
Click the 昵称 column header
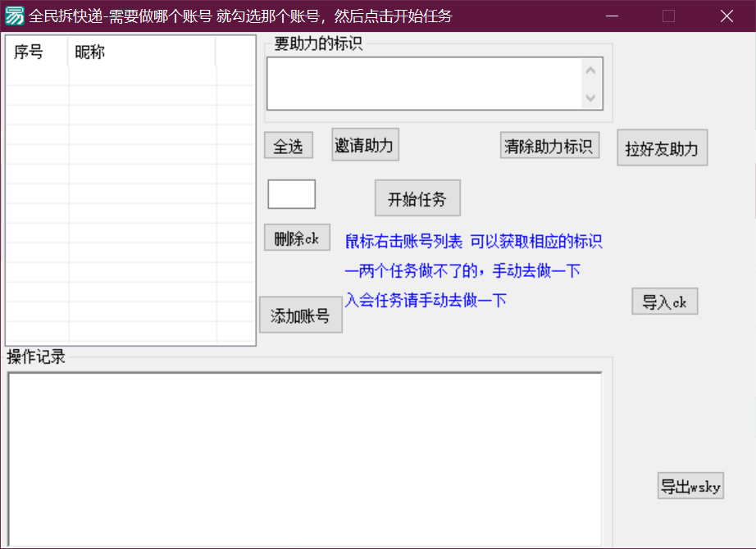pyautogui.click(x=142, y=52)
